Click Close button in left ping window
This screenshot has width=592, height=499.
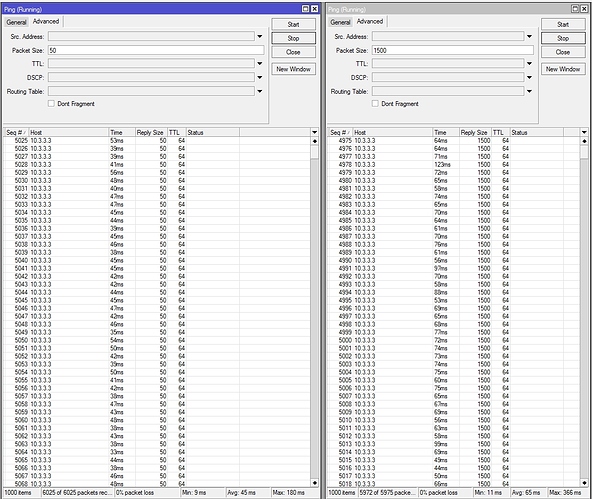[293, 52]
